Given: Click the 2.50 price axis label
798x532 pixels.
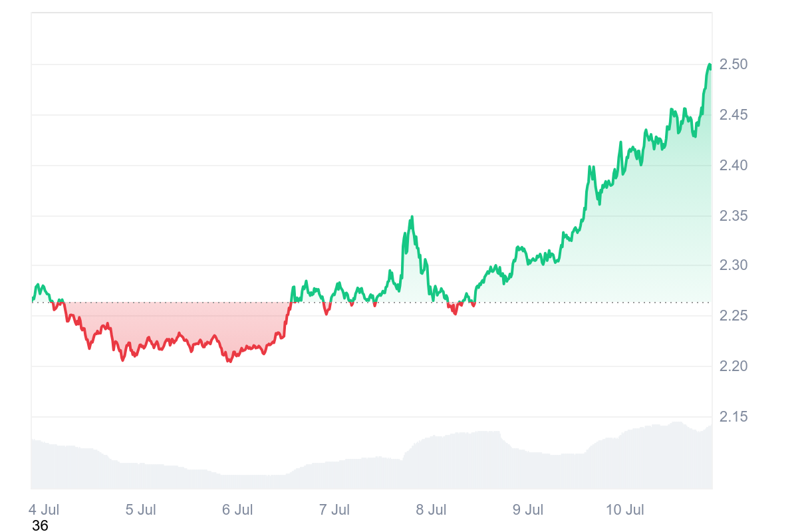Looking at the screenshot, I should [733, 65].
